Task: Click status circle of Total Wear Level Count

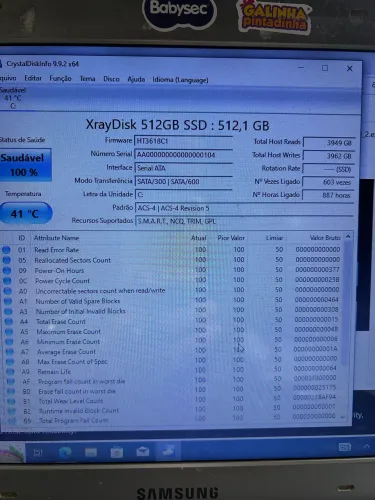Action: pos(11,401)
